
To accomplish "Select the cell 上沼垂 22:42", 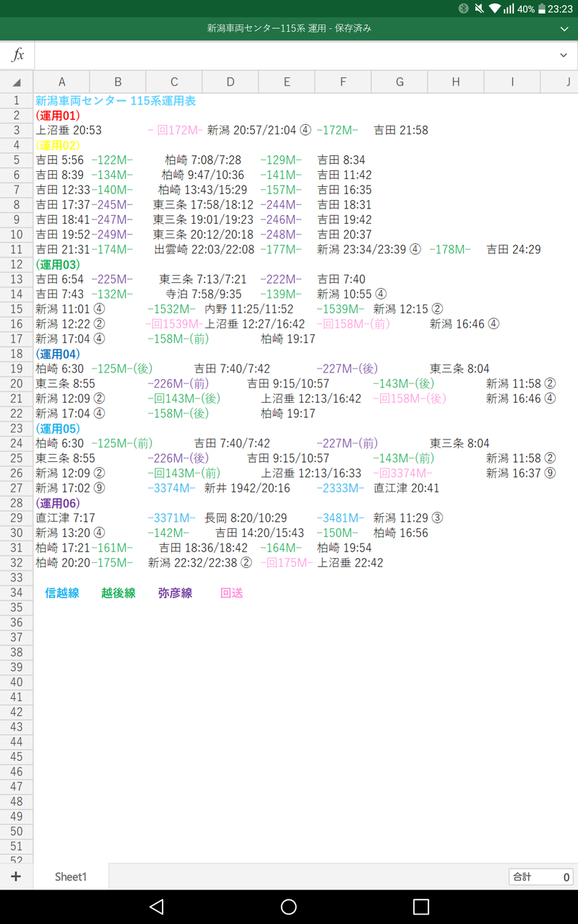I will [x=350, y=563].
